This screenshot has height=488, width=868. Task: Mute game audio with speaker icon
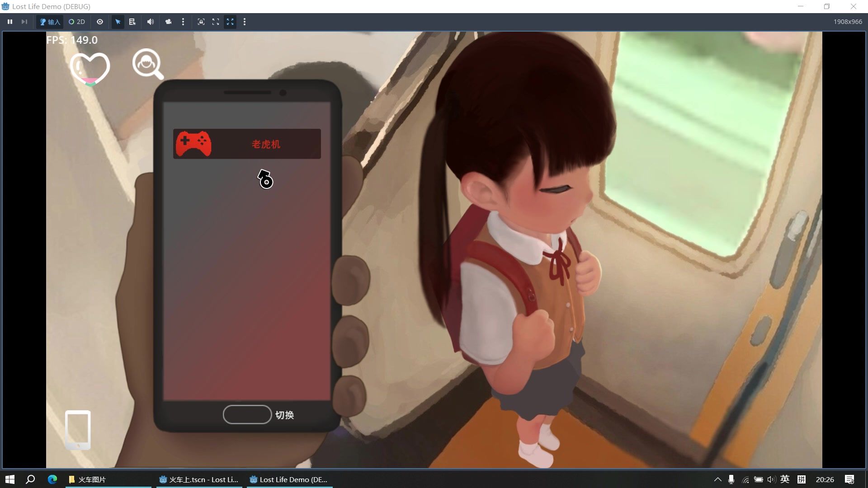pos(151,22)
